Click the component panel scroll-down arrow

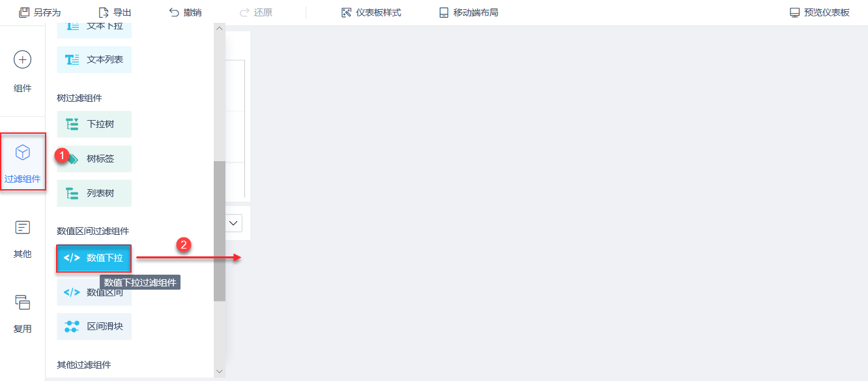220,371
